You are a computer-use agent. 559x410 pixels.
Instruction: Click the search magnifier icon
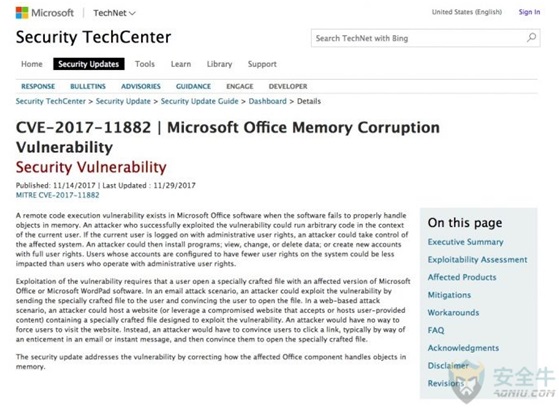click(x=531, y=37)
